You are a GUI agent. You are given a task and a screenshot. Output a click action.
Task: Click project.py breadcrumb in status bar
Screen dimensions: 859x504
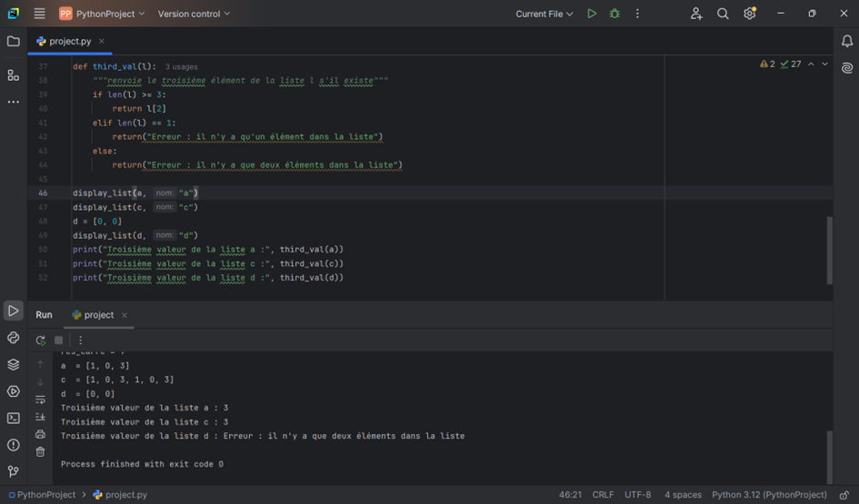[120, 495]
